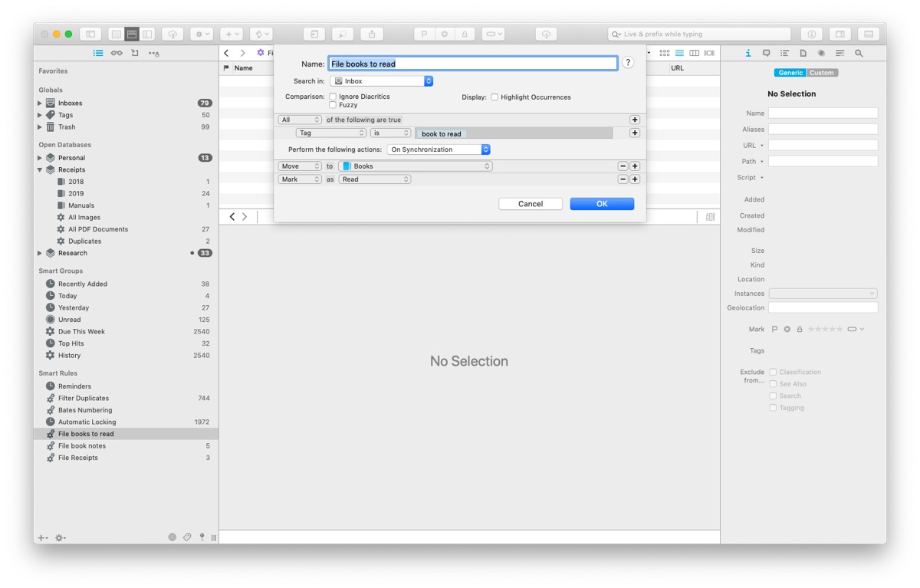The image size is (920, 588).
Task: Enable Ignore Diacritics checkbox
Action: (x=333, y=97)
